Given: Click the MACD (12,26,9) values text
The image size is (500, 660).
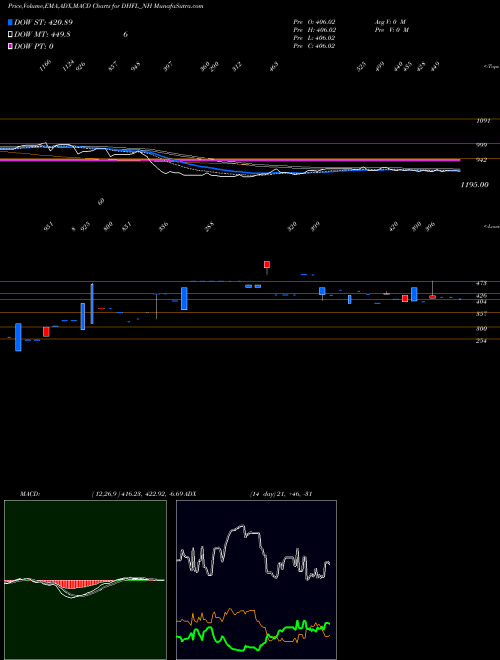Looking at the screenshot, I should point(138,494).
